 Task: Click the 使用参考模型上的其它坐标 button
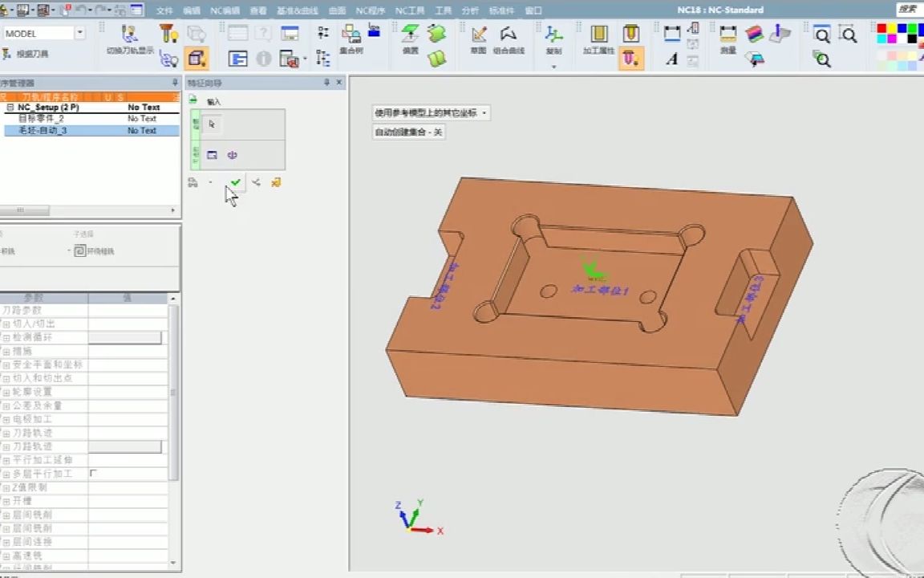coord(431,113)
